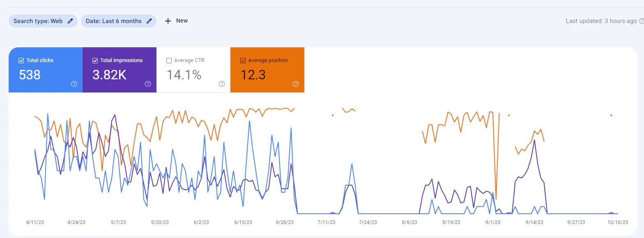The image size is (644, 238).
Task: Click the orange position dot near 10/10/23
Action: coord(611,116)
